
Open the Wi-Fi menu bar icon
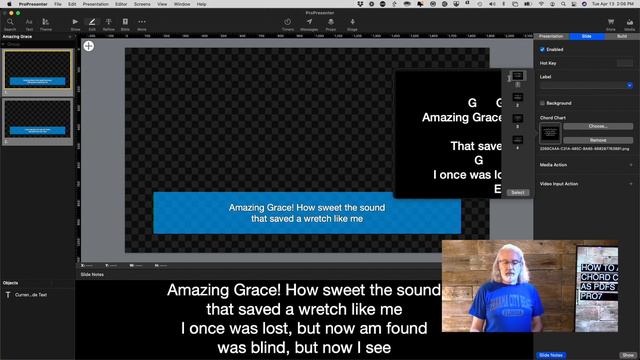tap(542, 4)
